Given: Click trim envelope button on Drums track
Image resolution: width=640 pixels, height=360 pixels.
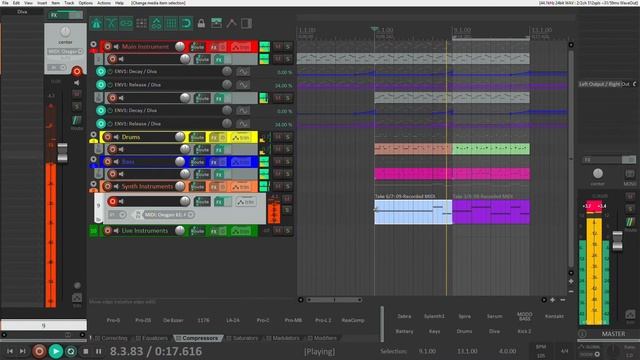Looking at the screenshot, I should pos(241,138).
